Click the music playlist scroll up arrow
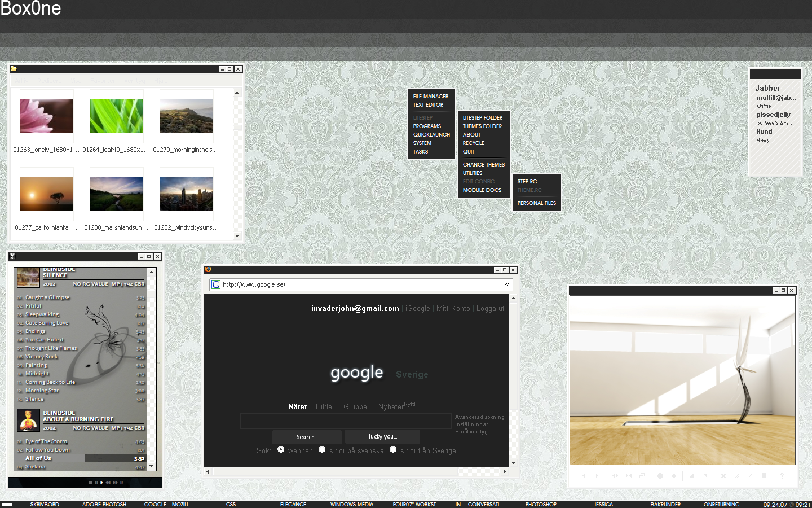Viewport: 812px width, 508px height. pos(151,272)
